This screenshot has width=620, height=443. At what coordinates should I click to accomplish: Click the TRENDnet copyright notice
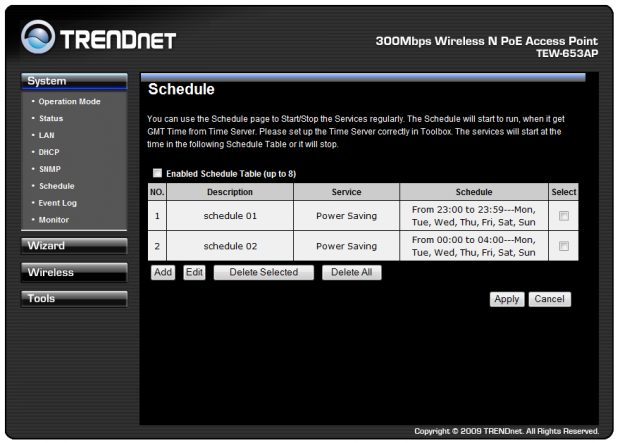pyautogui.click(x=507, y=431)
